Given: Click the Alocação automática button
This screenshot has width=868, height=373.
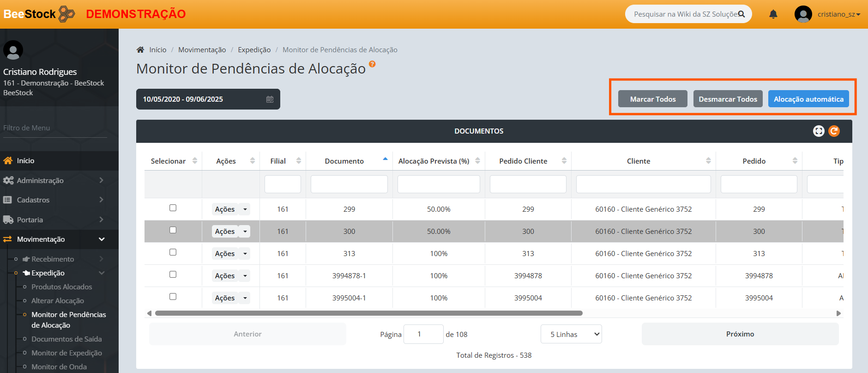Looking at the screenshot, I should (x=808, y=99).
